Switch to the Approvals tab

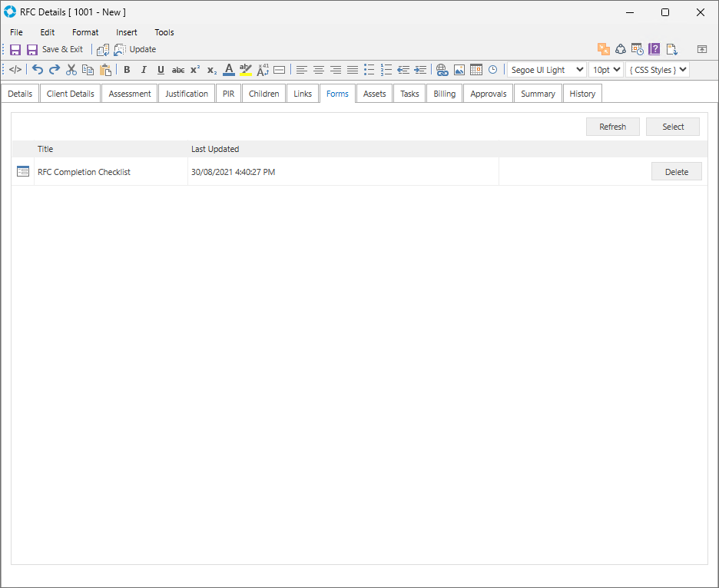489,94
